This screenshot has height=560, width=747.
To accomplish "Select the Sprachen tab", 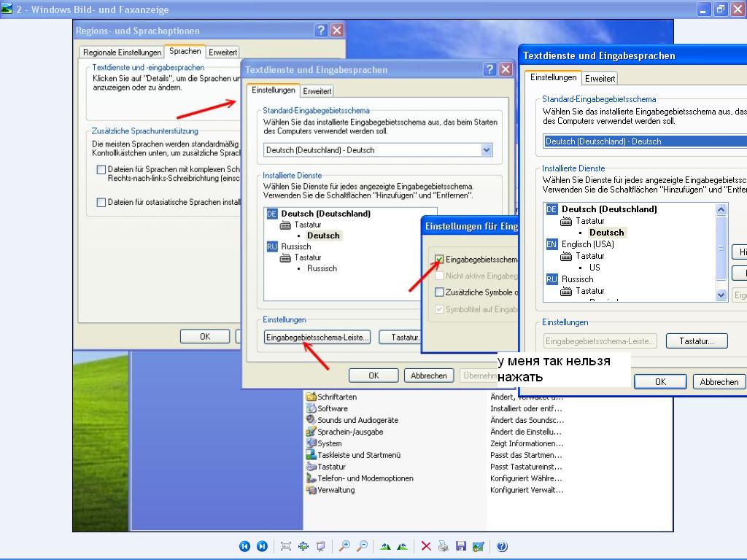I will [185, 51].
